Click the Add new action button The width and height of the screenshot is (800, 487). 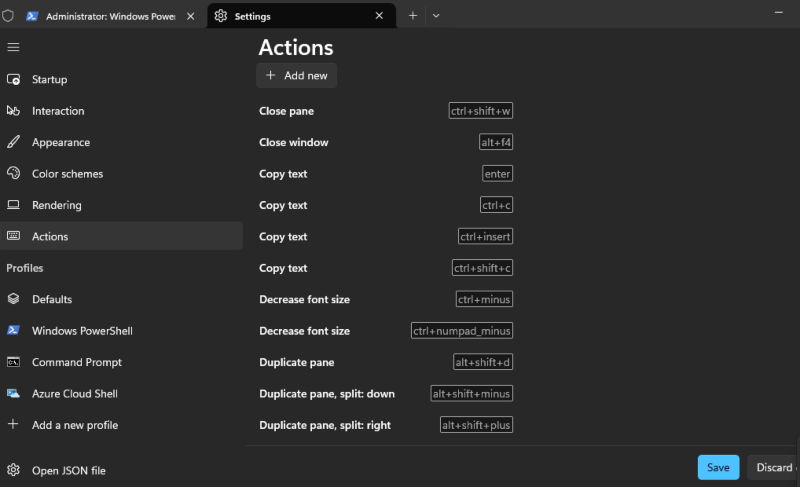pos(296,75)
